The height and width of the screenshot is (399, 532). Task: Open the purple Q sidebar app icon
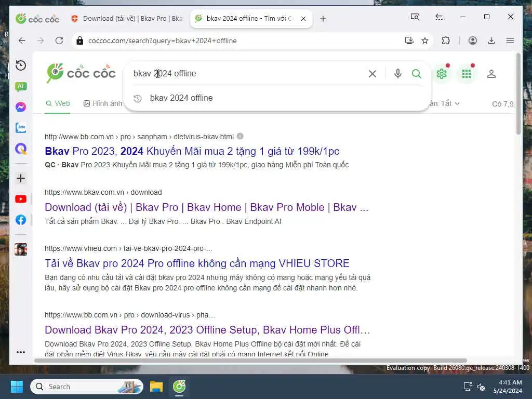(21, 149)
